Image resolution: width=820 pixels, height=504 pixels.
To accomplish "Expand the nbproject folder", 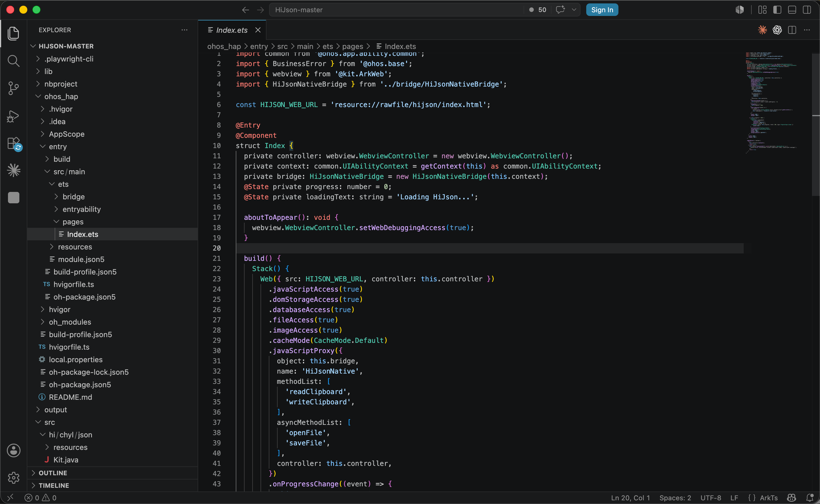I will pos(113,84).
